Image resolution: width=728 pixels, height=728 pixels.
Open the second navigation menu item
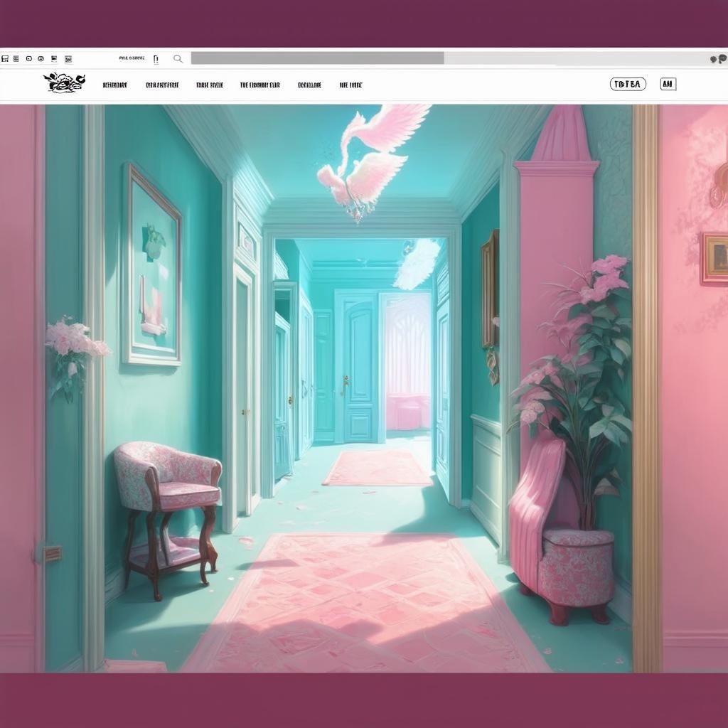click(x=162, y=85)
